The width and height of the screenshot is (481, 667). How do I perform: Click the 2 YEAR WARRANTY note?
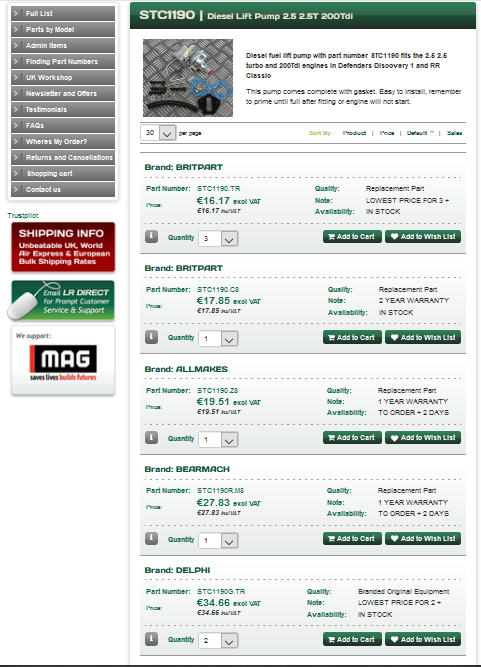414,301
